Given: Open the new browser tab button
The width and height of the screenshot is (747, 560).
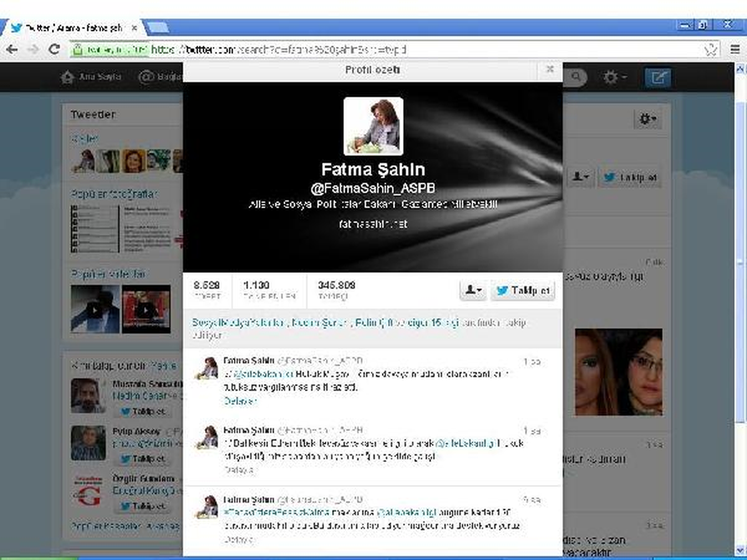Looking at the screenshot, I should 156,27.
